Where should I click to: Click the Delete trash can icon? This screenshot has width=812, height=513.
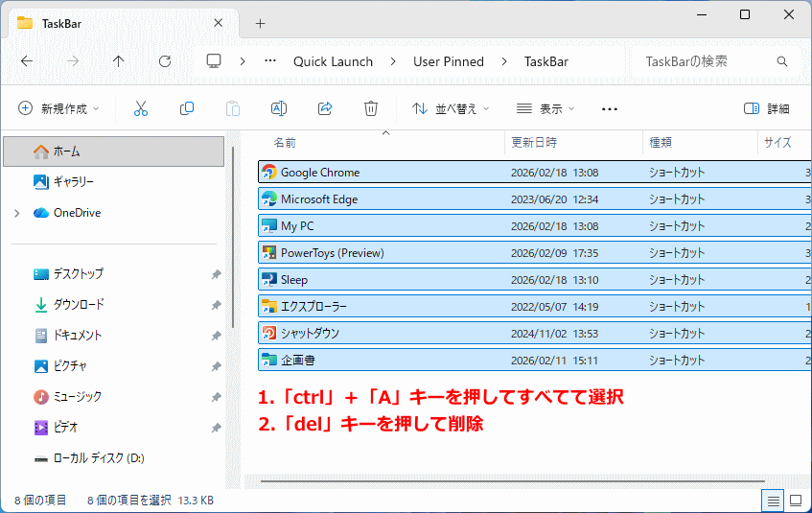click(371, 108)
